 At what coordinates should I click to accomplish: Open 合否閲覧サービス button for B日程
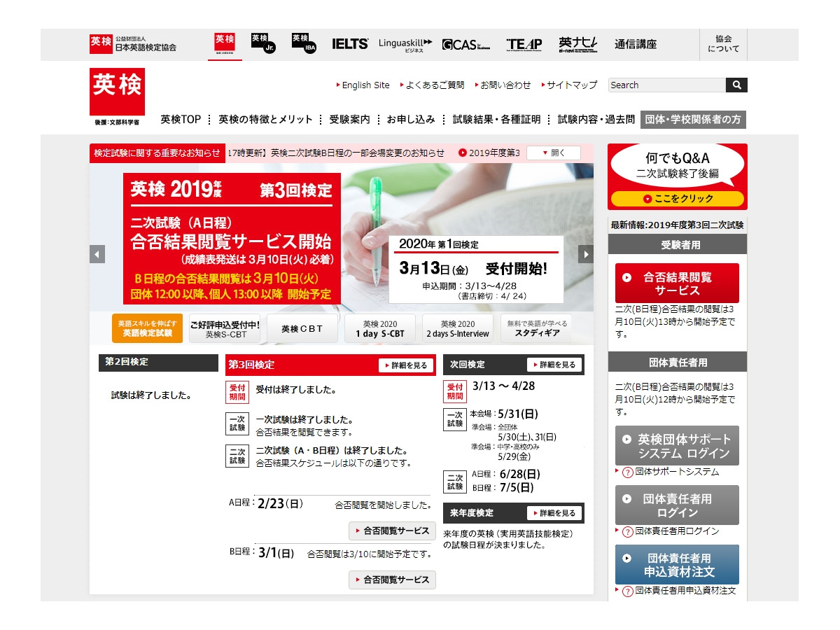[x=392, y=580]
